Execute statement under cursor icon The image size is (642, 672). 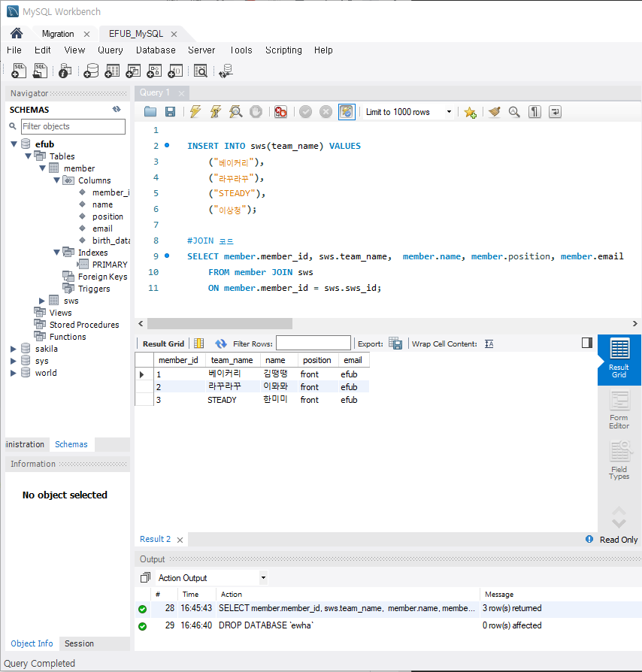[x=216, y=112]
